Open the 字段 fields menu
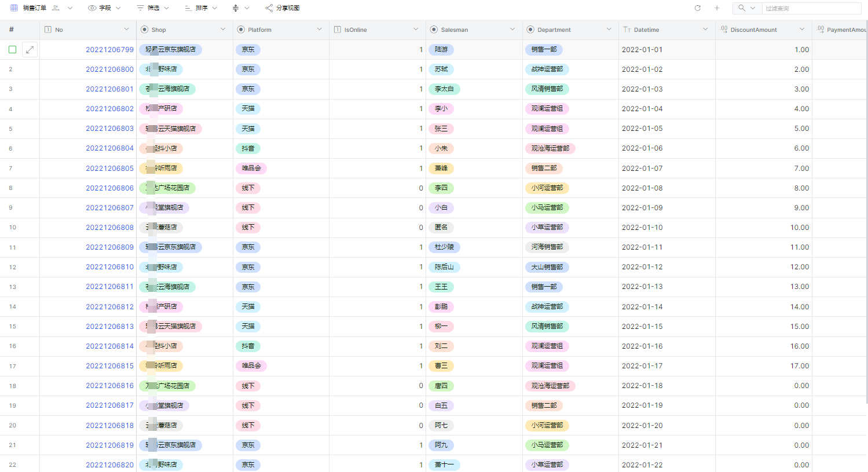 point(104,8)
